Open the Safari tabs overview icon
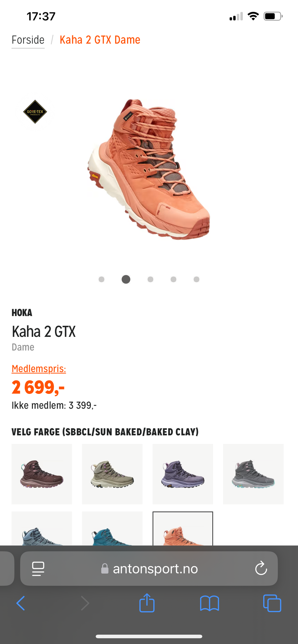The image size is (298, 644). 272,603
